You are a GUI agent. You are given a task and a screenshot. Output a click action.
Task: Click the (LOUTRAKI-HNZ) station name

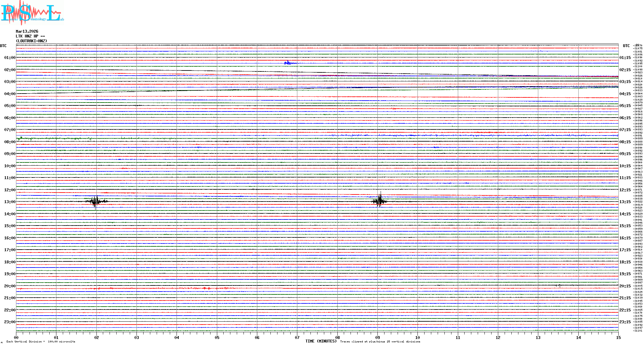31,41
